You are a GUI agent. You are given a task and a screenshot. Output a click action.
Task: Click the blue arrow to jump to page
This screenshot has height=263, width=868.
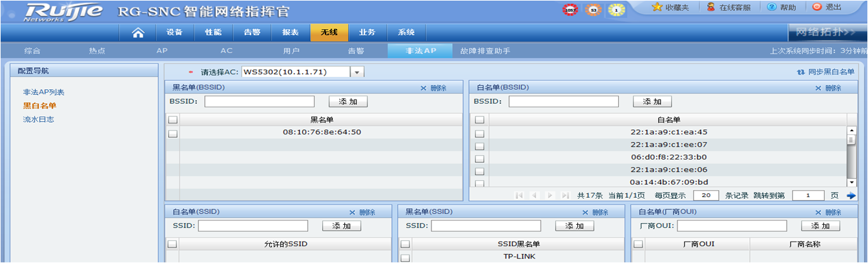click(851, 195)
